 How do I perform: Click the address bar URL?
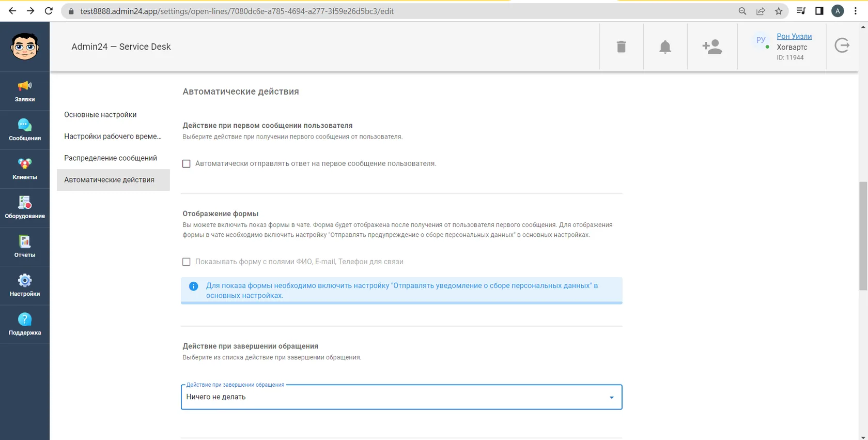point(237,11)
